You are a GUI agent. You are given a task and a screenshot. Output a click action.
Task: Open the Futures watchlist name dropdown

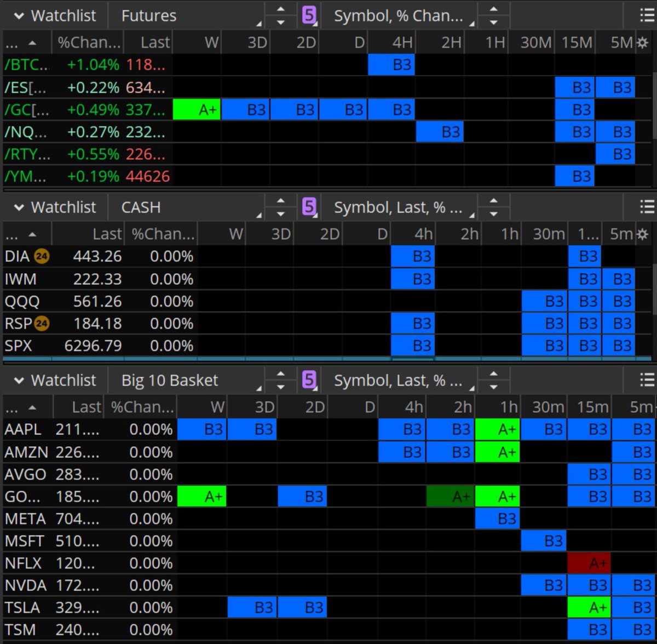click(x=186, y=16)
